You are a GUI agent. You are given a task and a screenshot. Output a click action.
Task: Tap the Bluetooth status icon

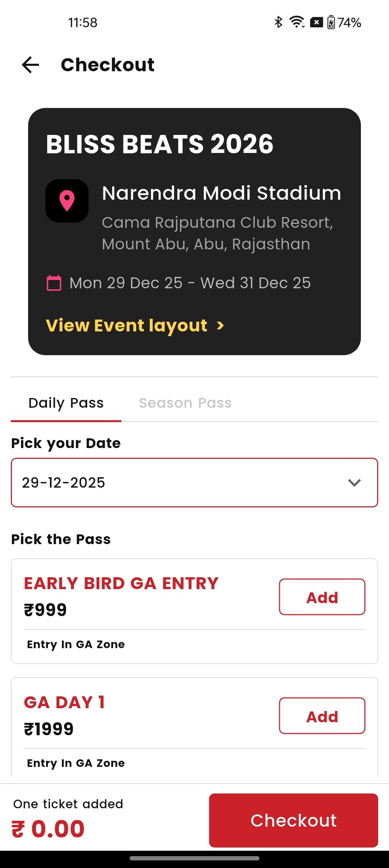point(278,22)
